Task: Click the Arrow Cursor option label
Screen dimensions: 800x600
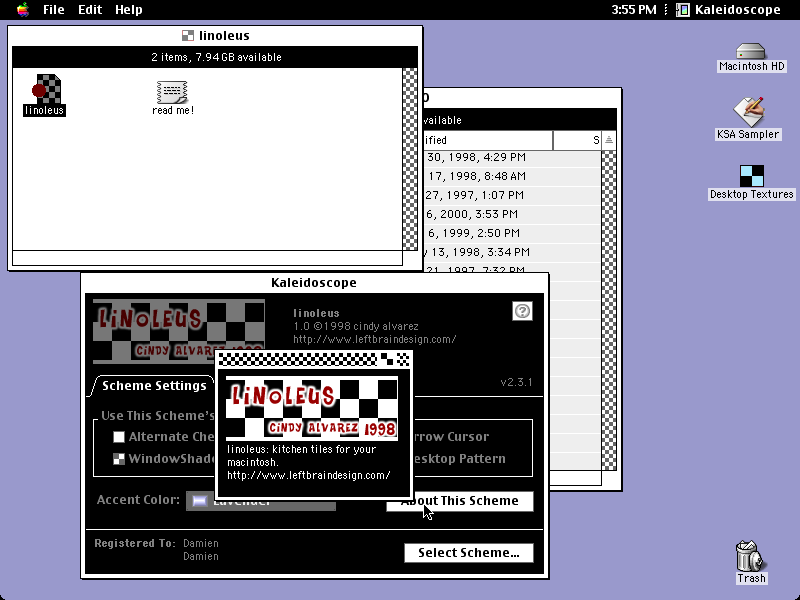Action: [451, 437]
